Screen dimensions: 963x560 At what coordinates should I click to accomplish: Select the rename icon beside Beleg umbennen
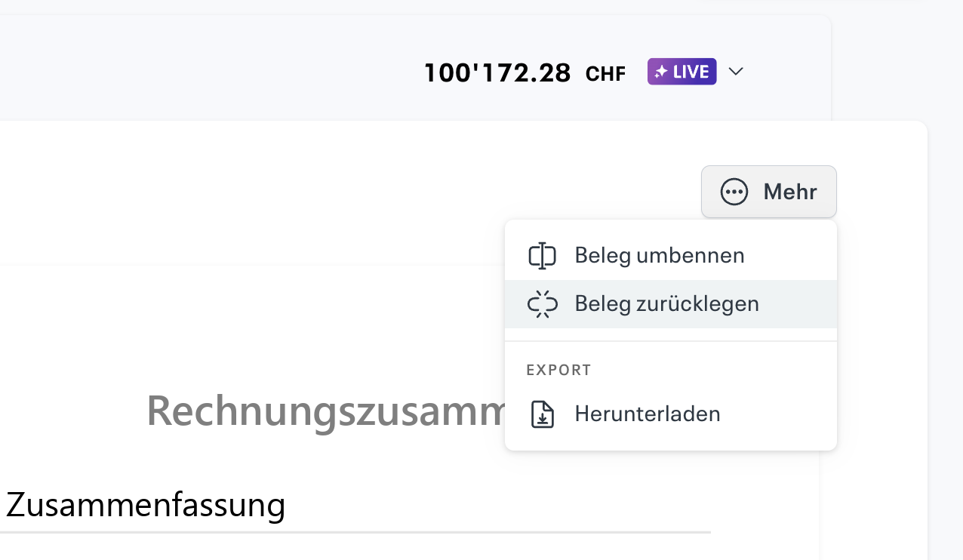click(543, 255)
